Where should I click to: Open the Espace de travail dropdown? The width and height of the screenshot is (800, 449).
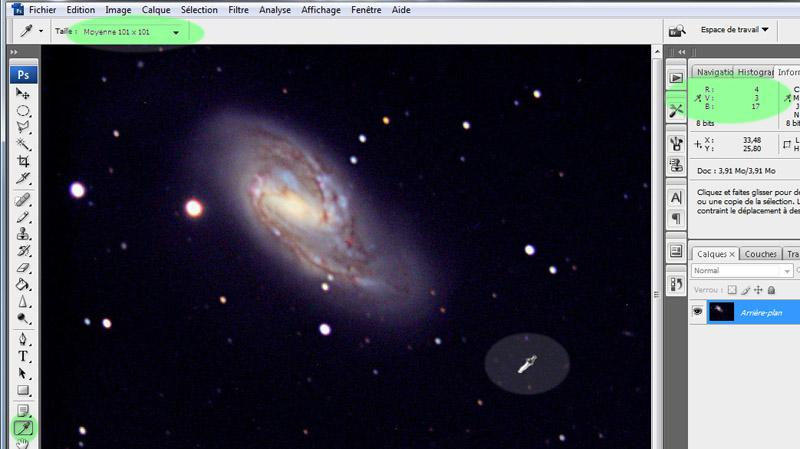click(x=734, y=30)
